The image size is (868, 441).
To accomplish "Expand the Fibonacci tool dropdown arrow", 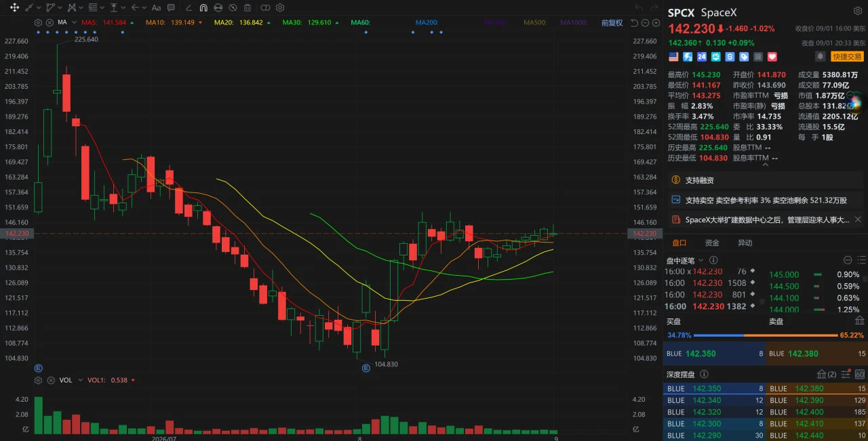I will tap(102, 7).
